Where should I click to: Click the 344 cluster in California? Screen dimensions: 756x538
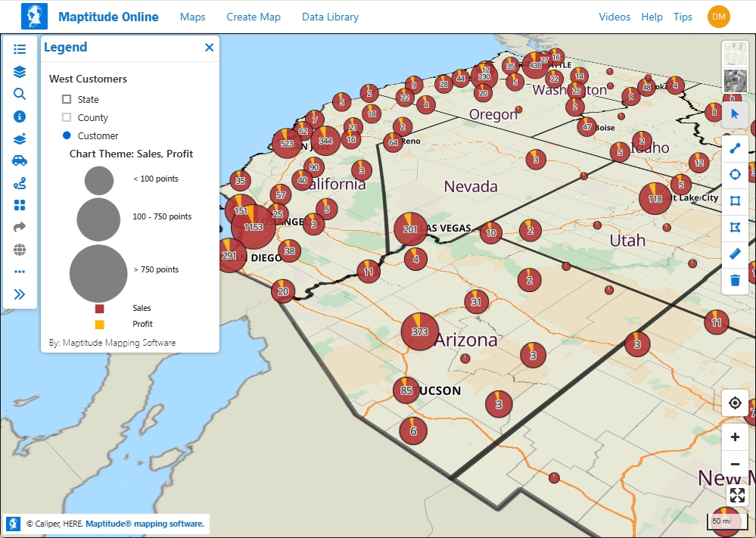point(325,141)
